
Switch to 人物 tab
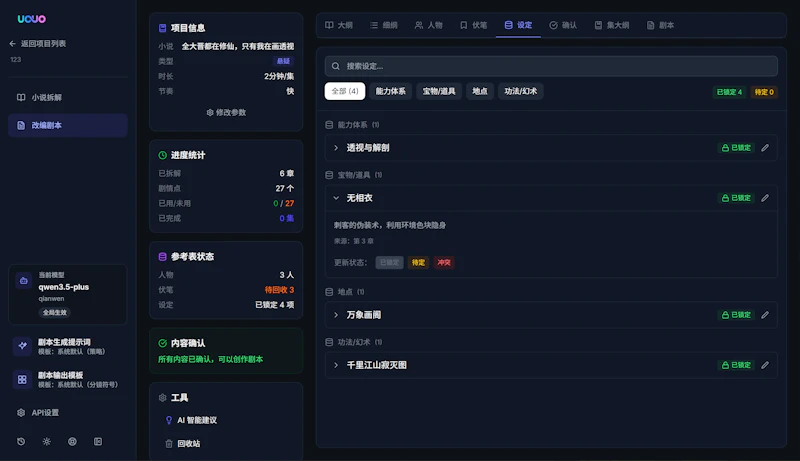pyautogui.click(x=429, y=25)
